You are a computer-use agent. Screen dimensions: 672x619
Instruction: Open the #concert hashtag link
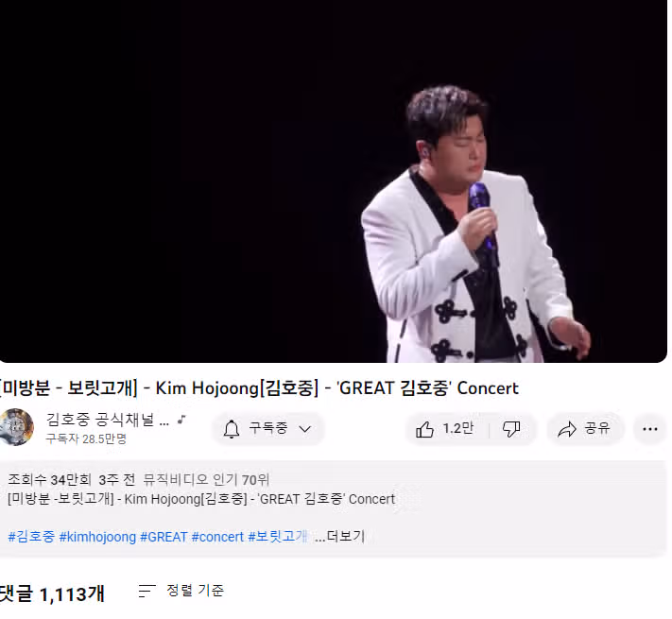tap(217, 537)
